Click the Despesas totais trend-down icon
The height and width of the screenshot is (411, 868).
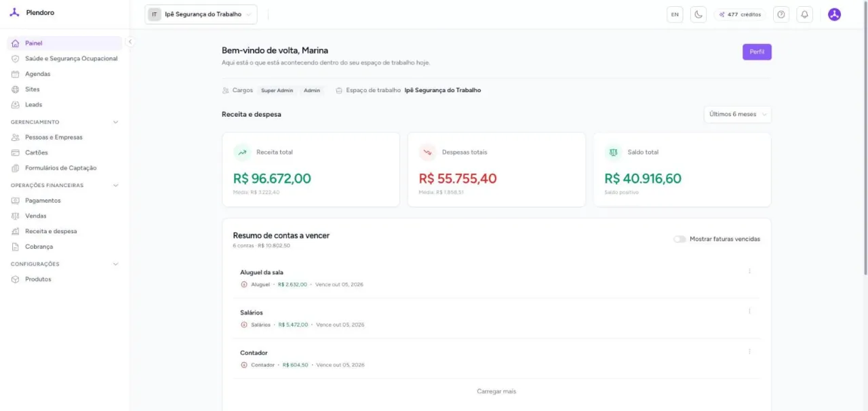(428, 153)
